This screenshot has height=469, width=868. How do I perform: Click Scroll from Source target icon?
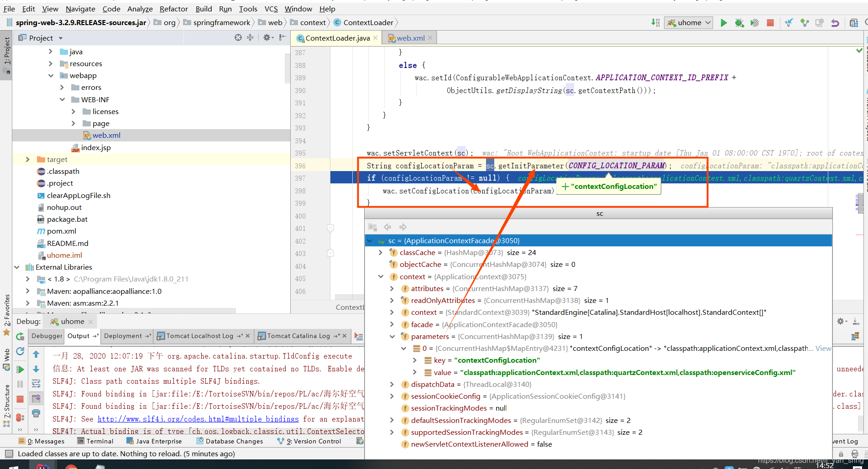[238, 38]
